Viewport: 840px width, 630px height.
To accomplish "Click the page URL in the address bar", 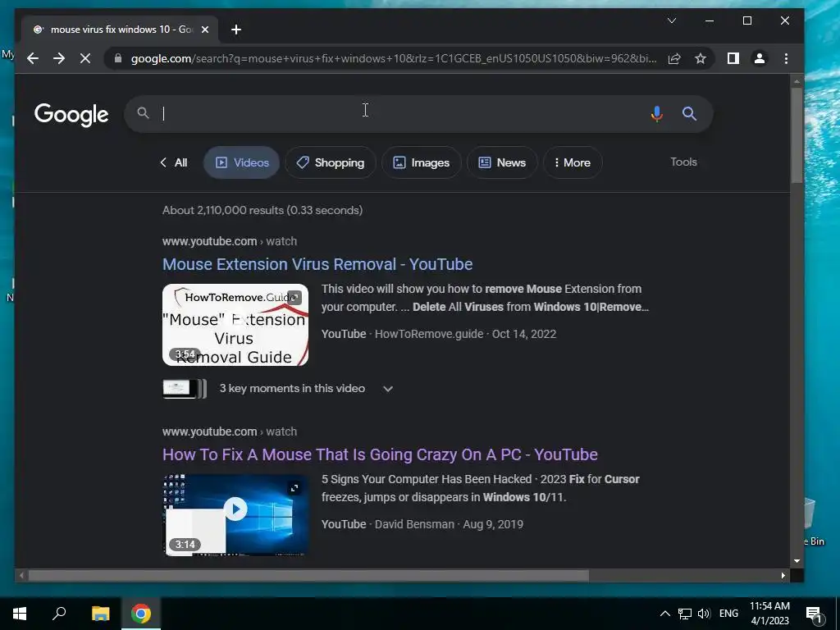I will pos(394,58).
